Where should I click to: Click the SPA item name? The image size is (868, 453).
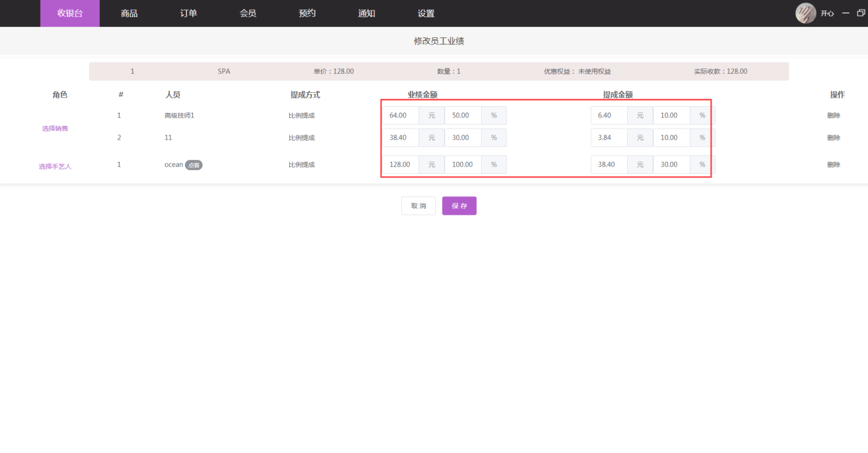224,71
